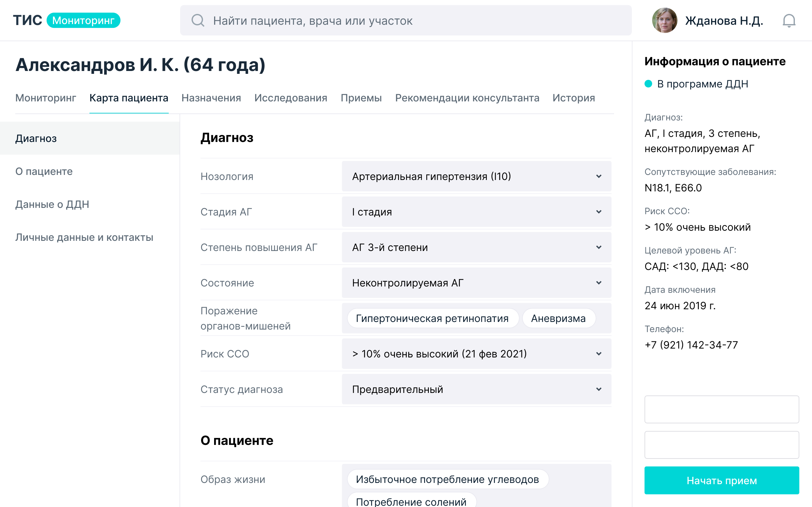
Task: Click the Избыточное потребление углеводов tag
Action: click(x=447, y=479)
